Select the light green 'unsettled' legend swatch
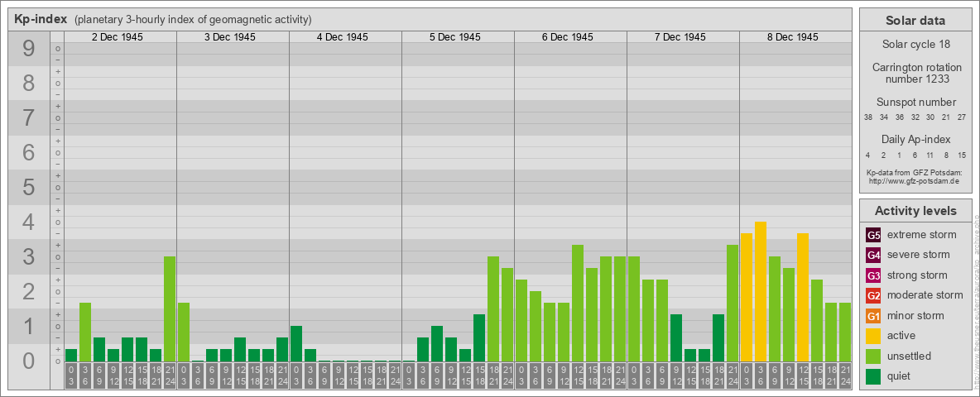Viewport: 980px width, 397px height. [x=873, y=356]
